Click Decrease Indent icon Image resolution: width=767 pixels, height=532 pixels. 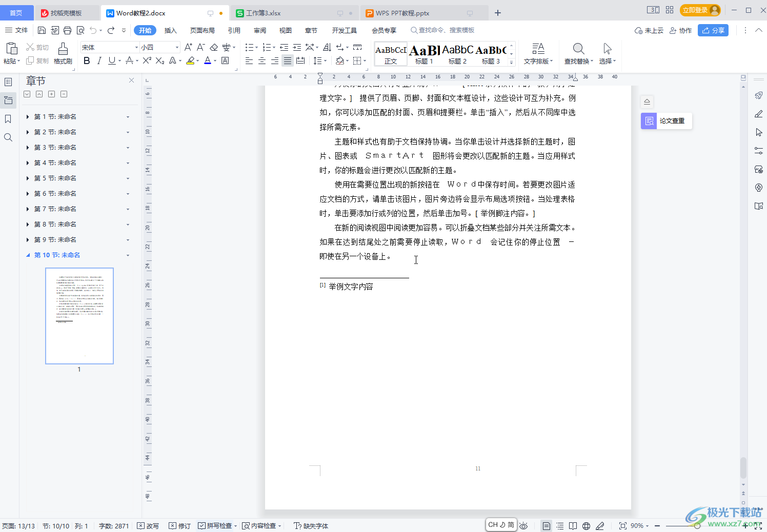[284, 47]
